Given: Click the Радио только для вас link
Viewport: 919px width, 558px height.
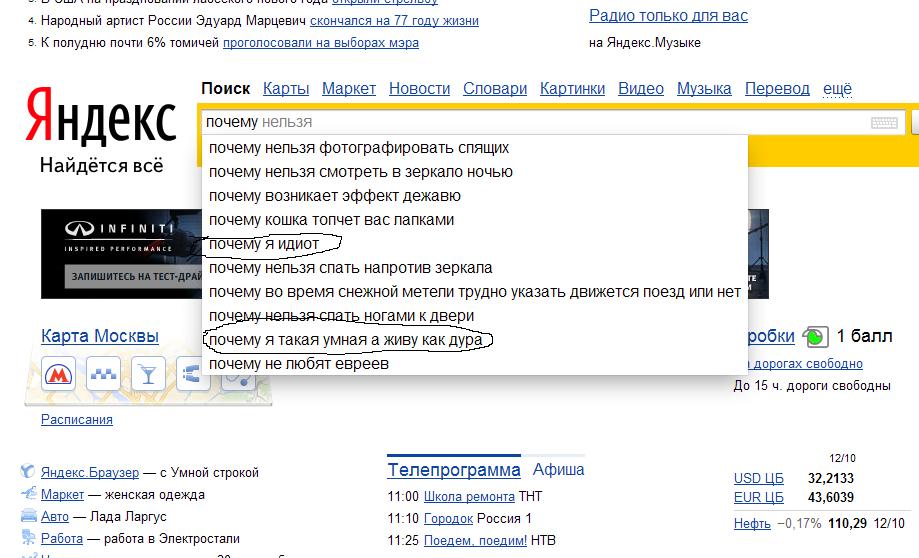Looking at the screenshot, I should pyautogui.click(x=668, y=15).
